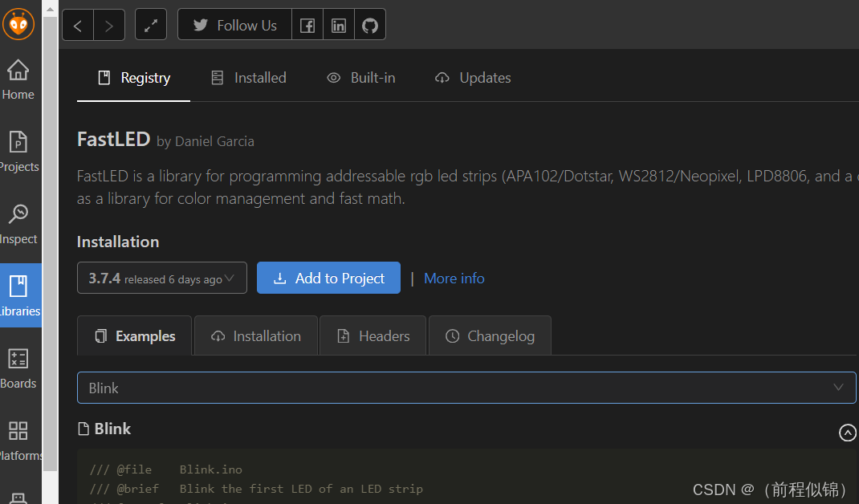Select the Headers tab
Viewport: 859px width, 504px height.
373,335
